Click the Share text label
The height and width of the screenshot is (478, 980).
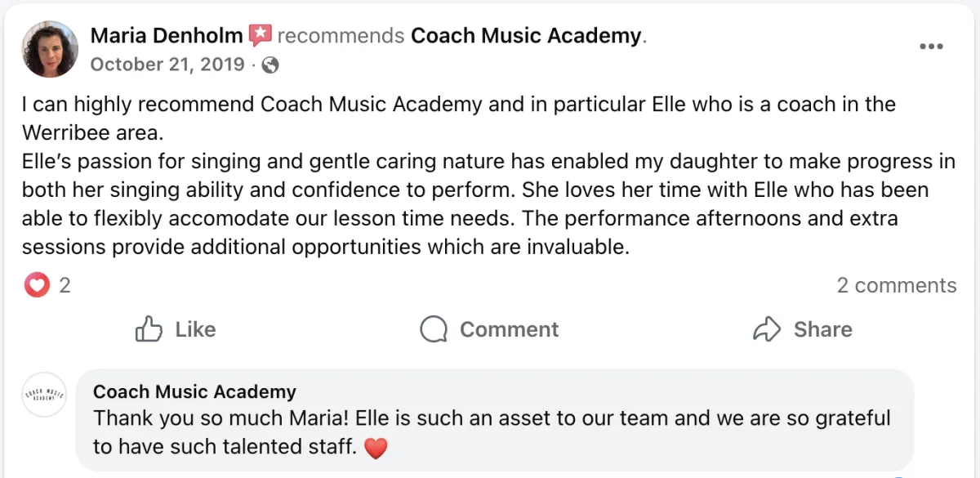pos(822,329)
